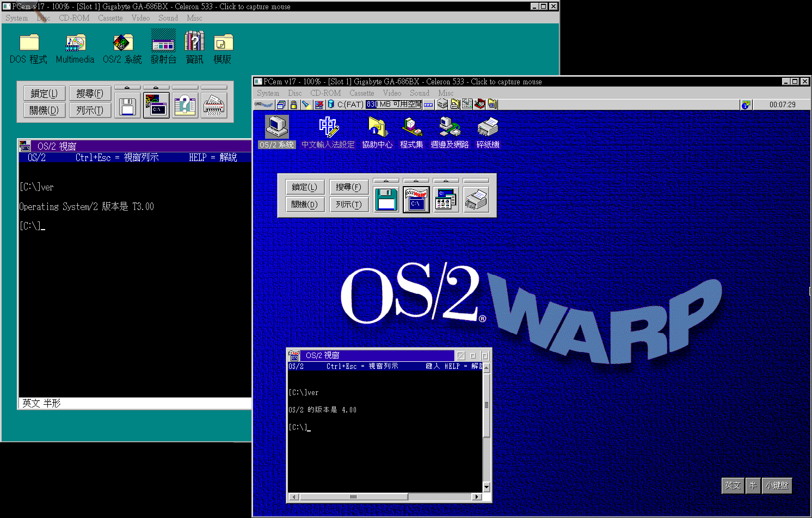Open the red toolbox icon in WarpCenter tray
812x518 pixels.
479,104
